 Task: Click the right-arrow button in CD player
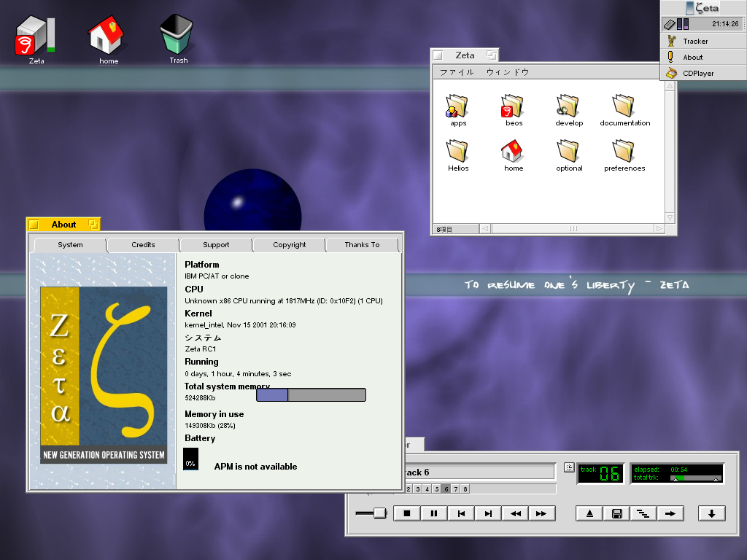tap(670, 513)
